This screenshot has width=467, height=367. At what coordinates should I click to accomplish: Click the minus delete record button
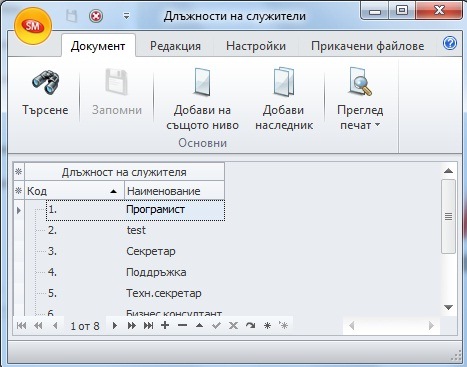(182, 325)
